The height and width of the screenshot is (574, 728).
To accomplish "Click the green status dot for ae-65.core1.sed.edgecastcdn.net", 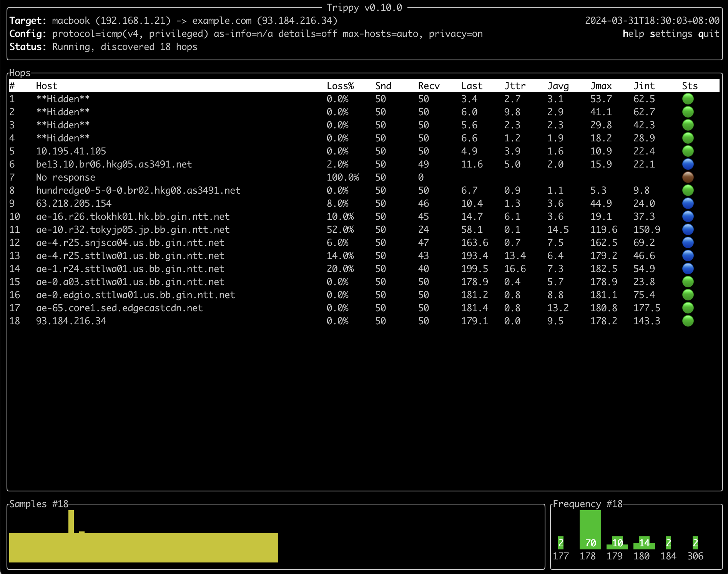I will (688, 308).
